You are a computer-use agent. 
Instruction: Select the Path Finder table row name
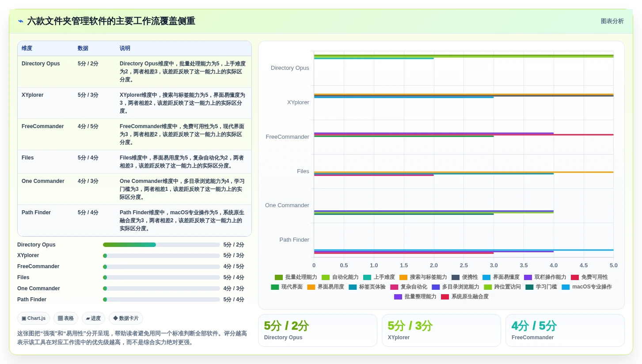pyautogui.click(x=36, y=212)
